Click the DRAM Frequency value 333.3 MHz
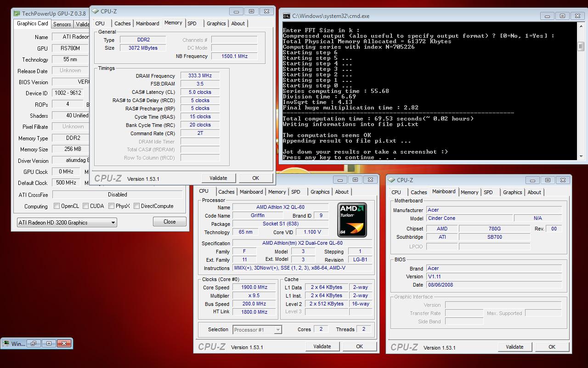Viewport: 588px width, 368px height. pyautogui.click(x=200, y=75)
